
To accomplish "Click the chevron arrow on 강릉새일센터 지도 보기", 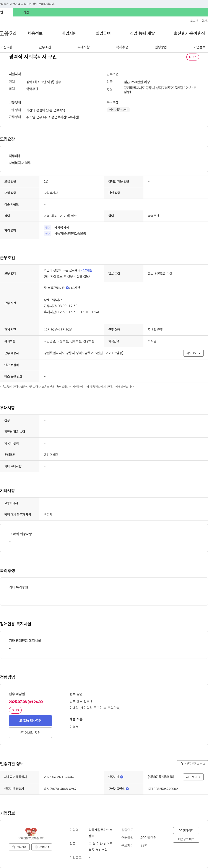I will click(200, 777).
